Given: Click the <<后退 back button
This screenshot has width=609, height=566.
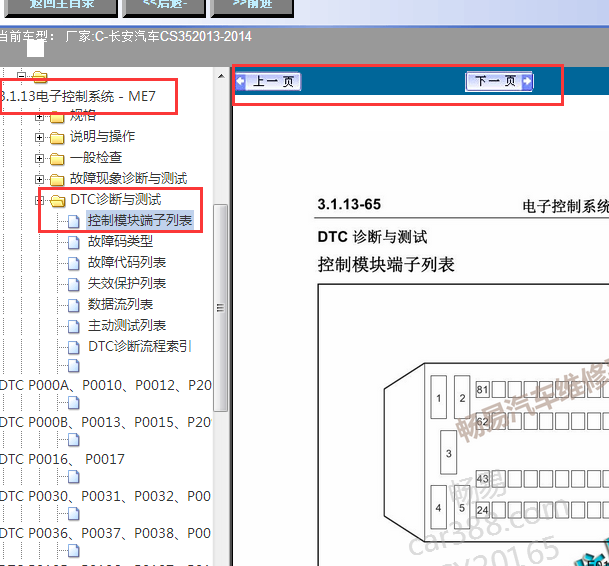Looking at the screenshot, I should pyautogui.click(x=164, y=7).
